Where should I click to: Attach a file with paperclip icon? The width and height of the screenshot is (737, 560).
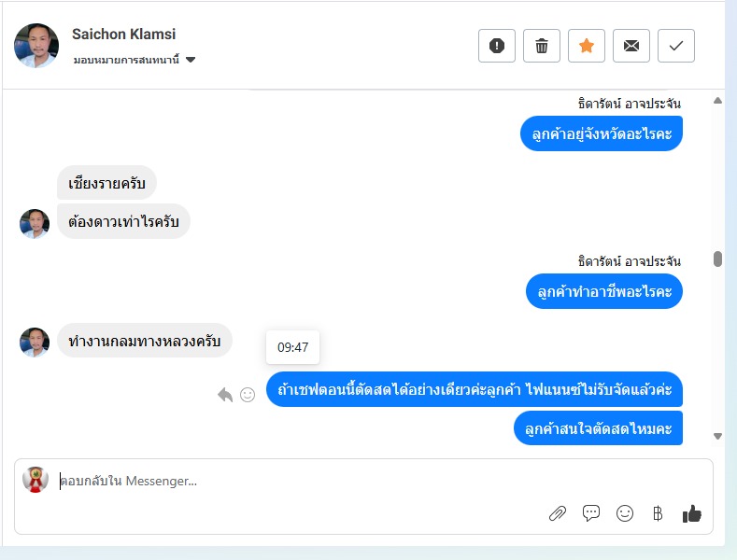[x=558, y=512]
